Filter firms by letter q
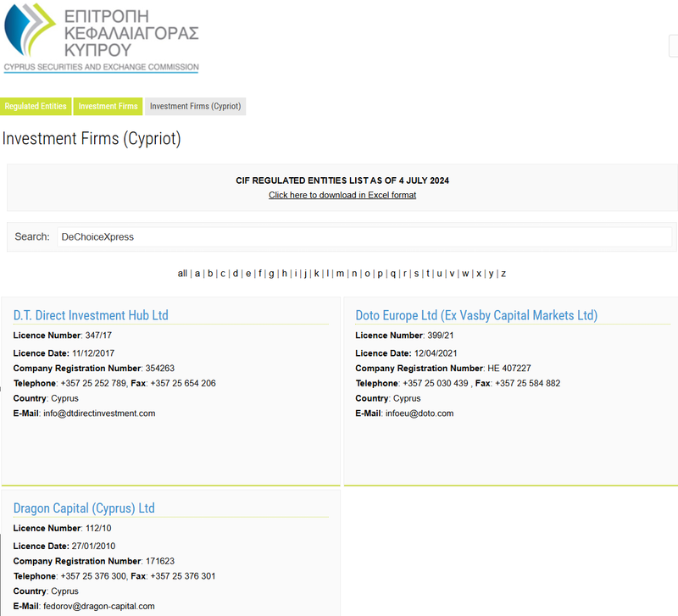Screen dimensions: 678x616 (x=393, y=274)
